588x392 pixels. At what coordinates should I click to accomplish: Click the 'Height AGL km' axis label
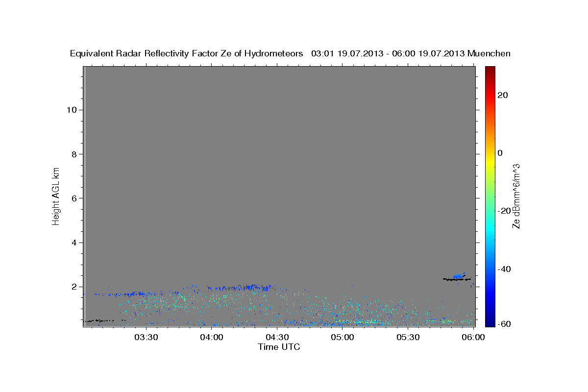coord(56,196)
